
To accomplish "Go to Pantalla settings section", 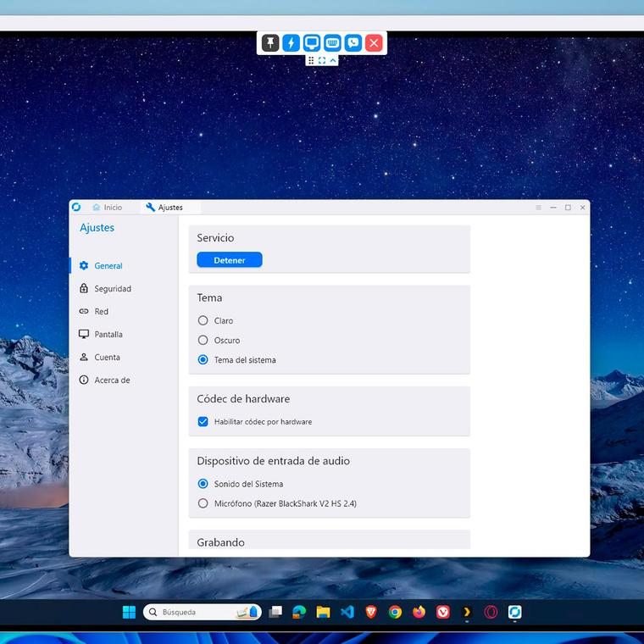I will coord(108,335).
